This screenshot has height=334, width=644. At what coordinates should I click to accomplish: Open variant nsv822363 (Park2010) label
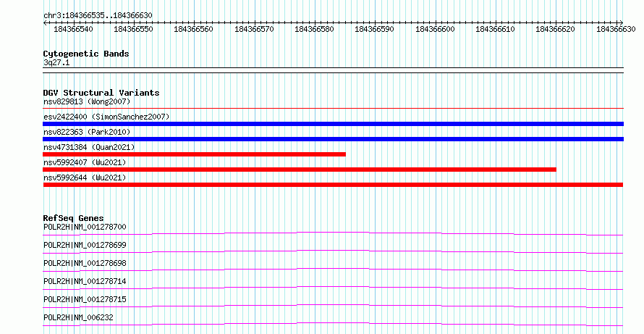pos(87,132)
